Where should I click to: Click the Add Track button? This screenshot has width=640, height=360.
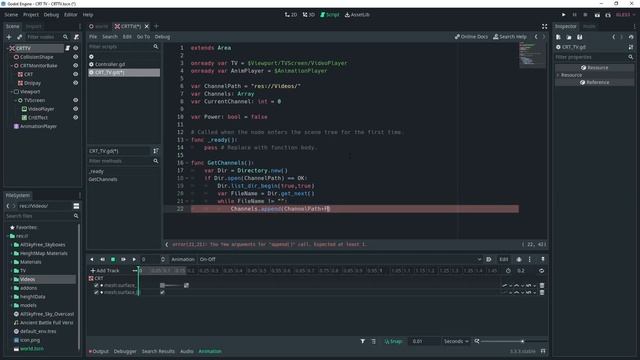(x=105, y=271)
